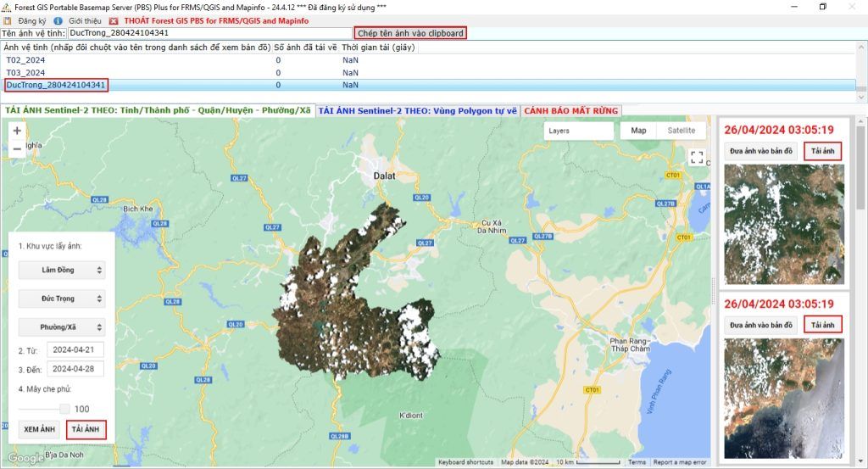Zoom out of the map with minus button
This screenshot has width=868, height=469.
pos(17,148)
